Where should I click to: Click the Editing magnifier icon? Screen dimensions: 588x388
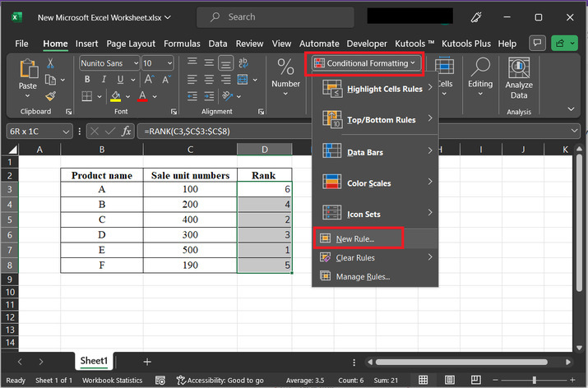click(480, 67)
